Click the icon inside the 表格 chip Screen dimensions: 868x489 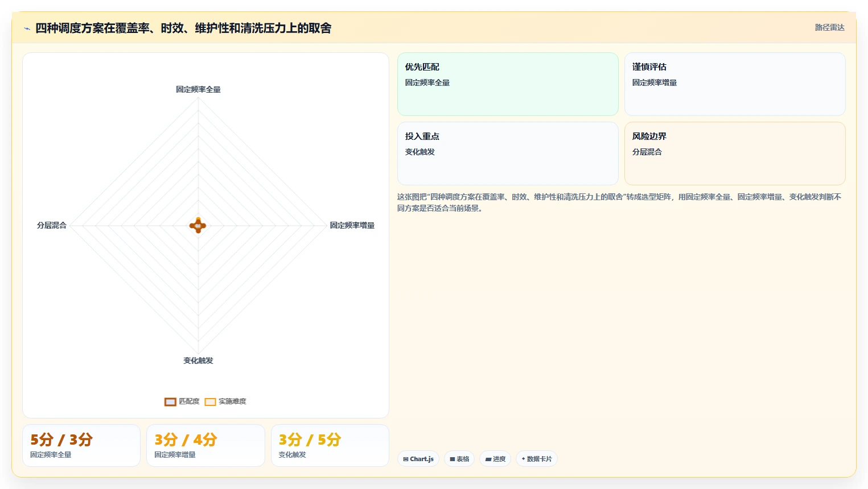point(452,459)
